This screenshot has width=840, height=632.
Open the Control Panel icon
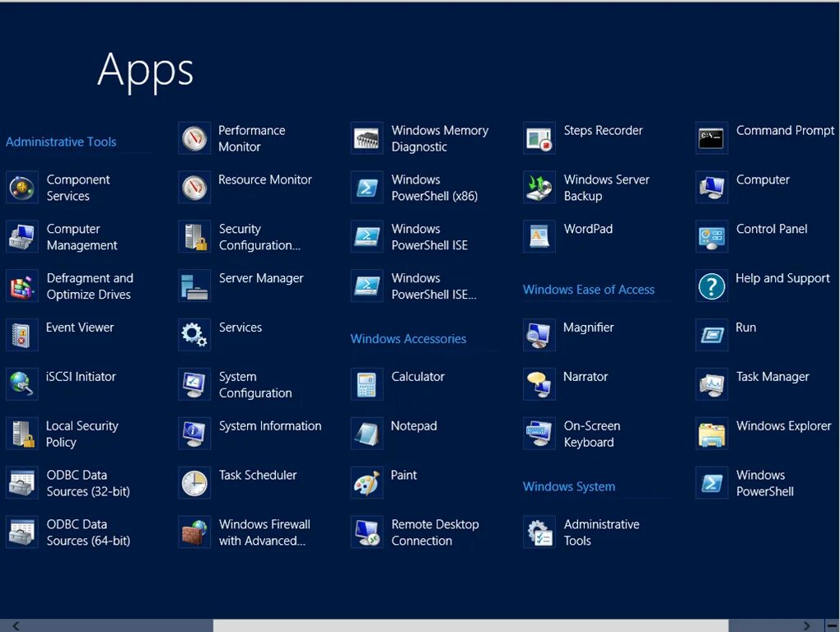pyautogui.click(x=712, y=236)
